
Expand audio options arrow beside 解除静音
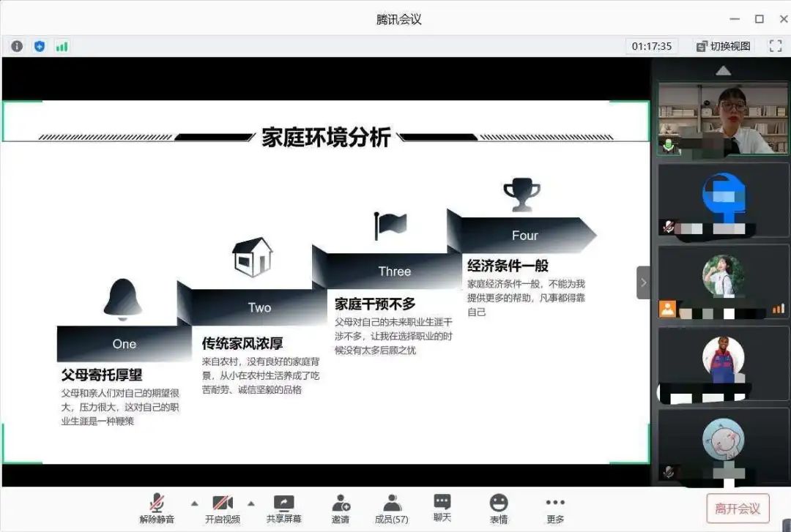(194, 503)
